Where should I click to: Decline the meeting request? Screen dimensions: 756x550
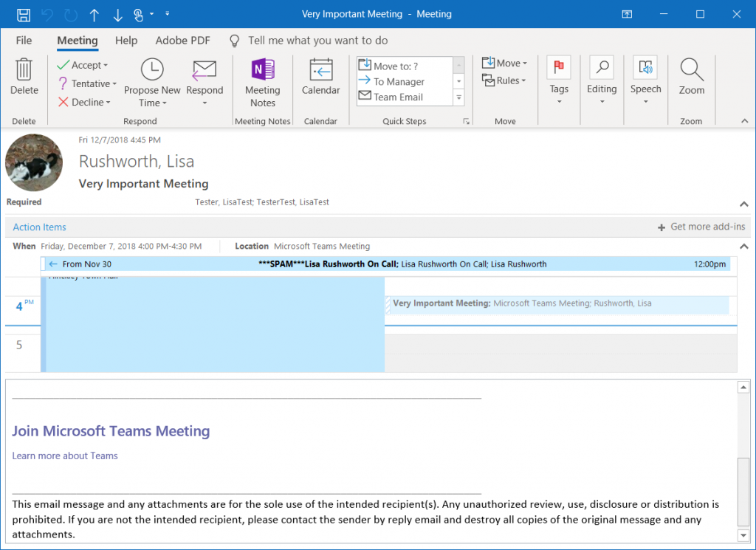(x=84, y=102)
